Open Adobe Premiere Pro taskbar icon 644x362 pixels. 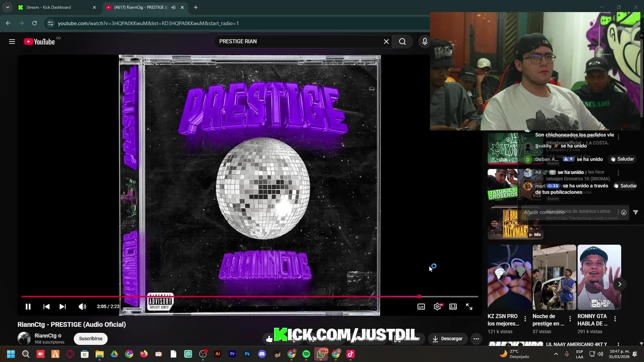(232, 354)
